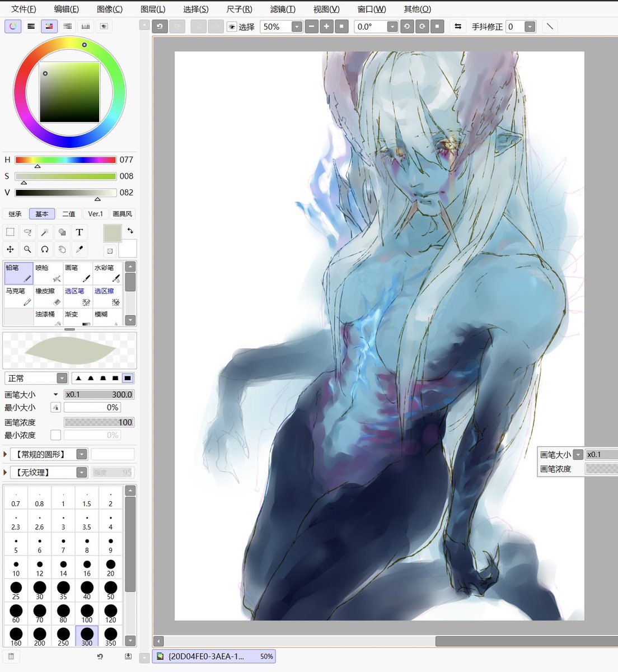Choose the 水彩笔 watercolor brush

[107, 273]
